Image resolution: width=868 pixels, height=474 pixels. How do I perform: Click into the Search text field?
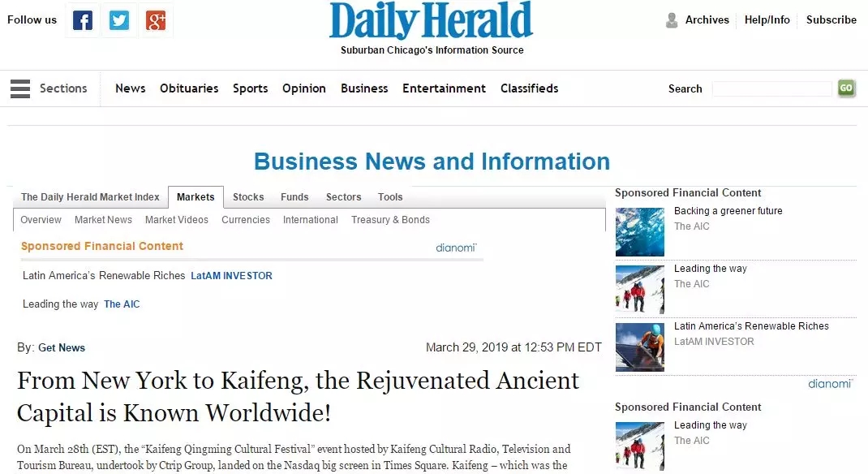click(772, 88)
